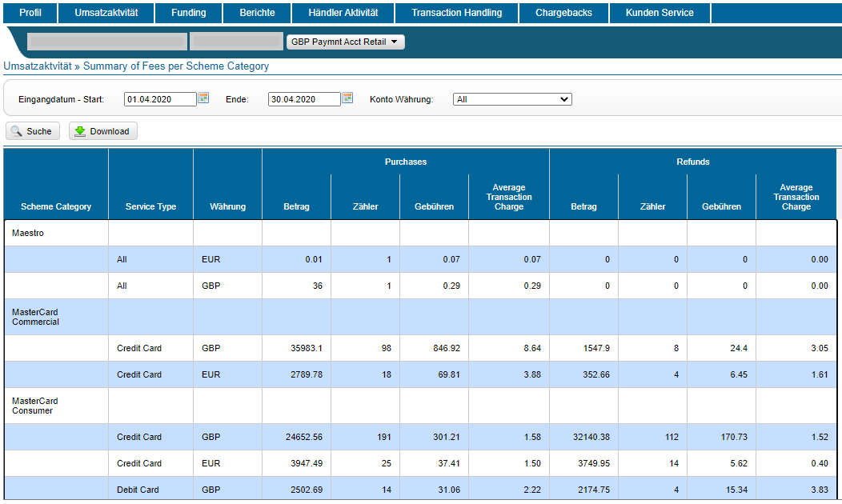Open GBP Paymnt Acct Retail selector
Screen dimensions: 842x504
click(345, 42)
